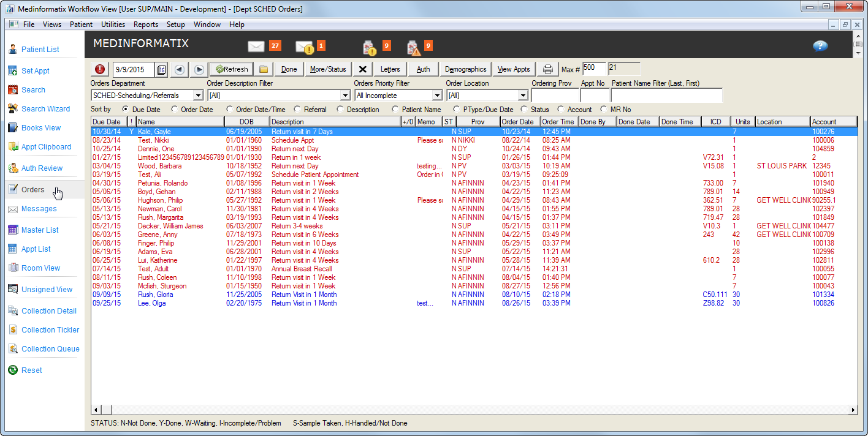Viewport: 868px width, 436px height.
Task: Open the mail envelope icon showing 27
Action: pyautogui.click(x=256, y=46)
